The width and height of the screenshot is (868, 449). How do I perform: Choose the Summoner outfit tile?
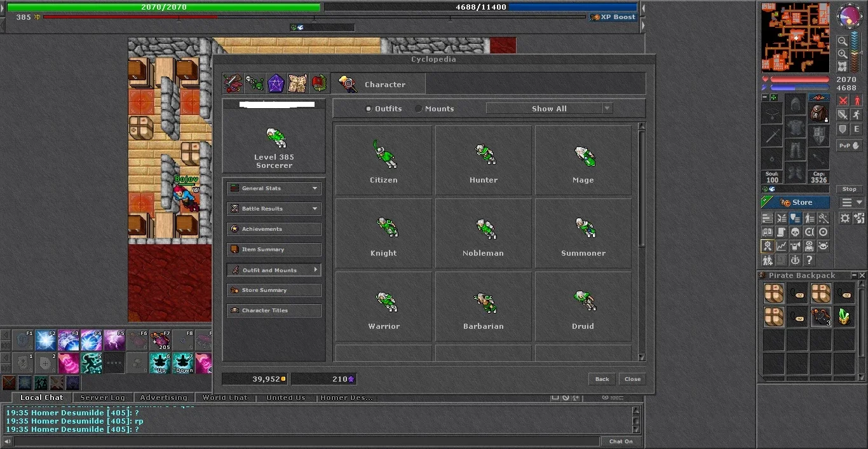(583, 233)
